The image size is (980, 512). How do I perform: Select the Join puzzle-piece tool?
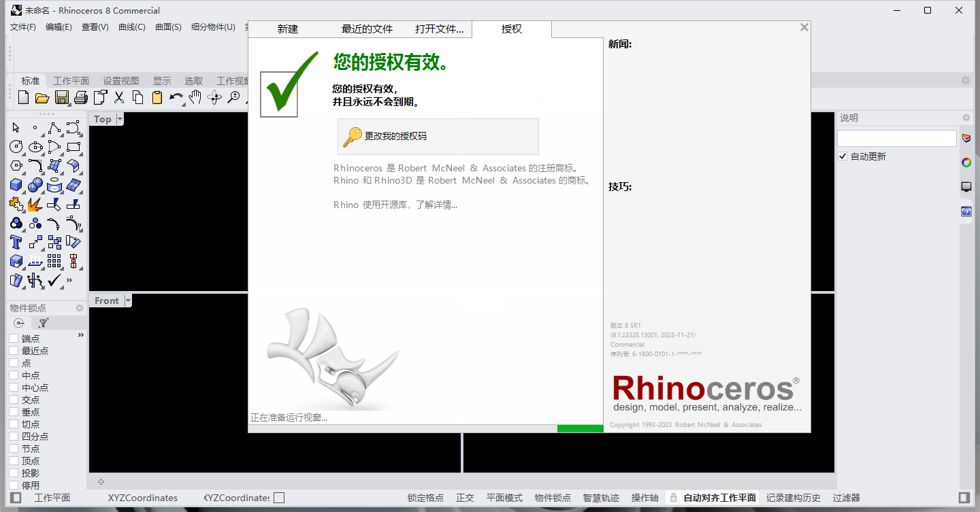[16, 204]
